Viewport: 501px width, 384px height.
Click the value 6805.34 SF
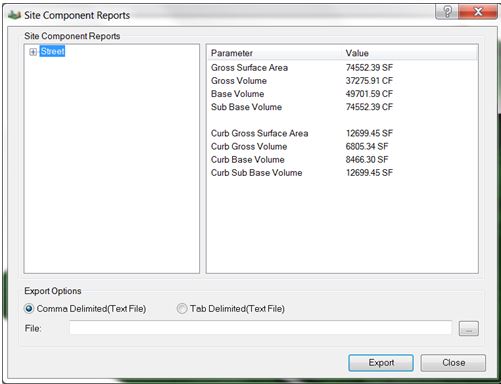pyautogui.click(x=367, y=146)
